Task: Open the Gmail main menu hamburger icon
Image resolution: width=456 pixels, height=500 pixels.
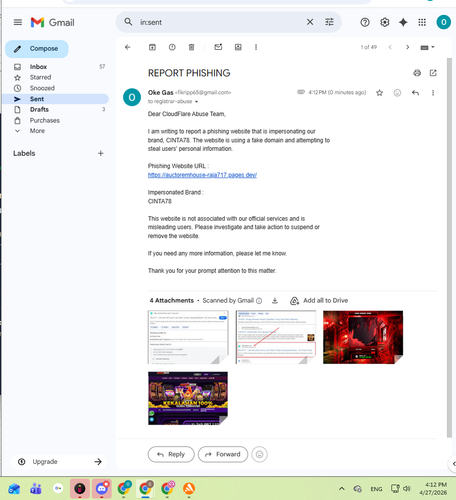Action: click(18, 22)
